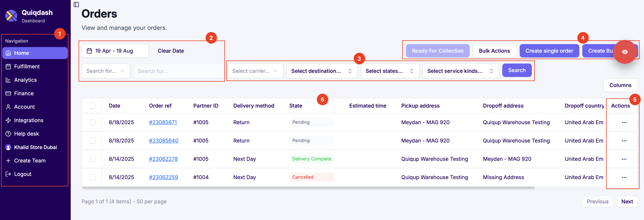The height and width of the screenshot is (220, 644).
Task: Check the checkbox for order #23062259
Action: 92,177
